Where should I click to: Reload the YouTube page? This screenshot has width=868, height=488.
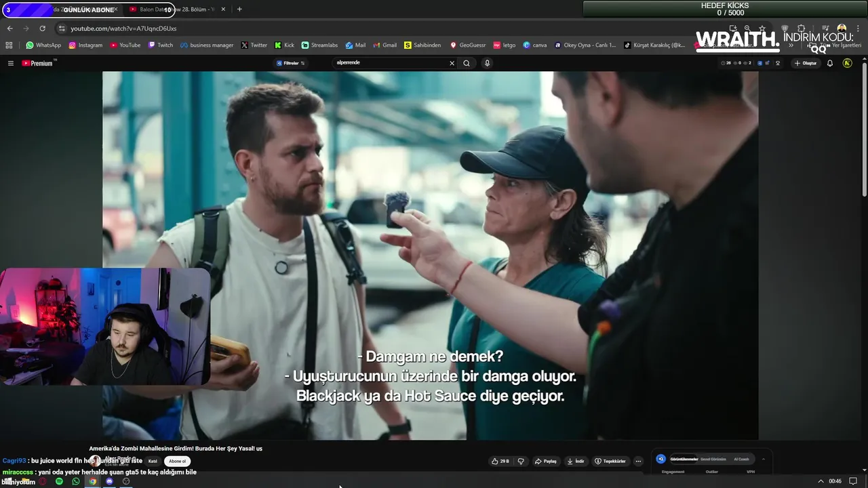42,28
